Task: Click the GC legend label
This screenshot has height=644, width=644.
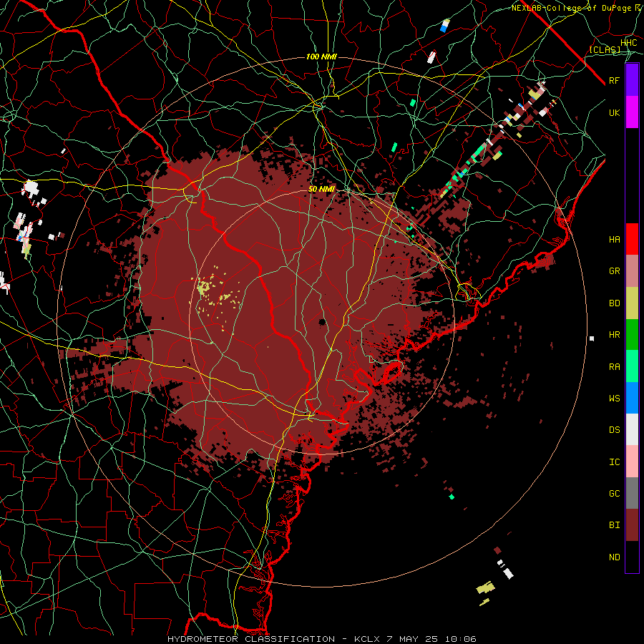Action: click(614, 493)
